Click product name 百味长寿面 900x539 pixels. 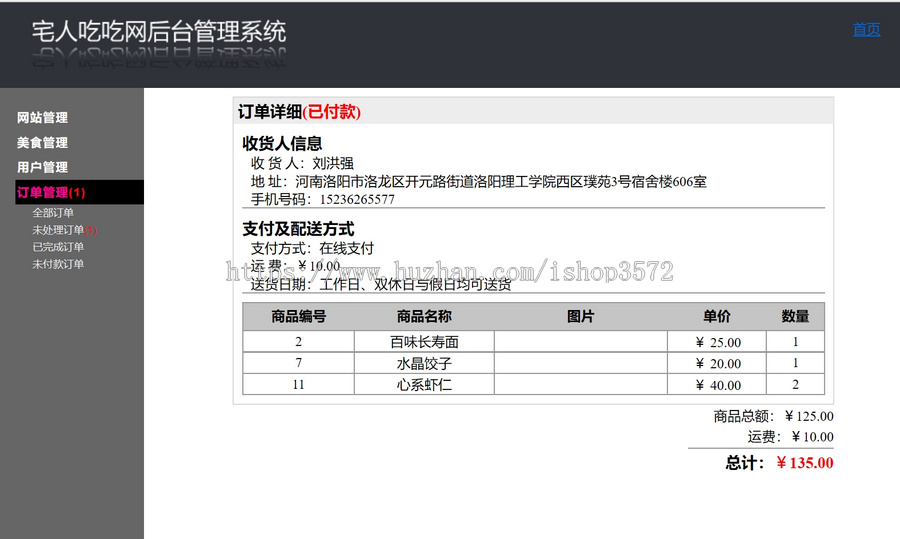point(424,342)
